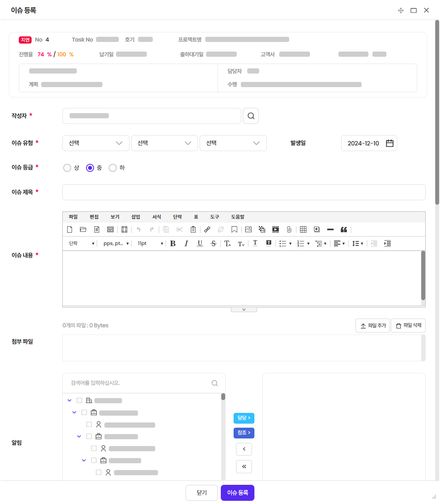Click the blockquote icon in the editor
The width and height of the screenshot is (440, 504).
click(x=344, y=229)
